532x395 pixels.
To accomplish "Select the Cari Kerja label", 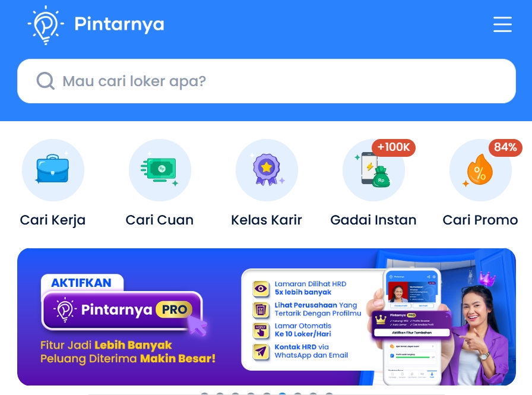I will tap(53, 220).
